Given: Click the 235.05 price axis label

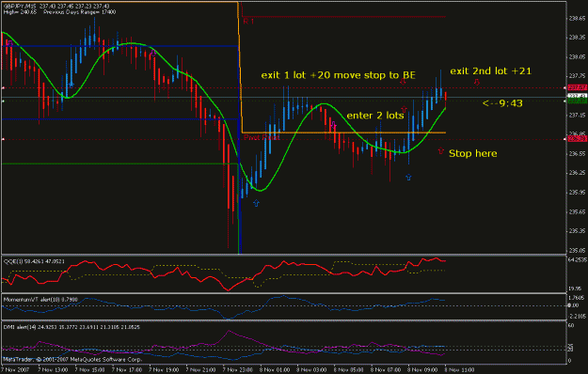Looking at the screenshot, I should pyautogui.click(x=578, y=251).
